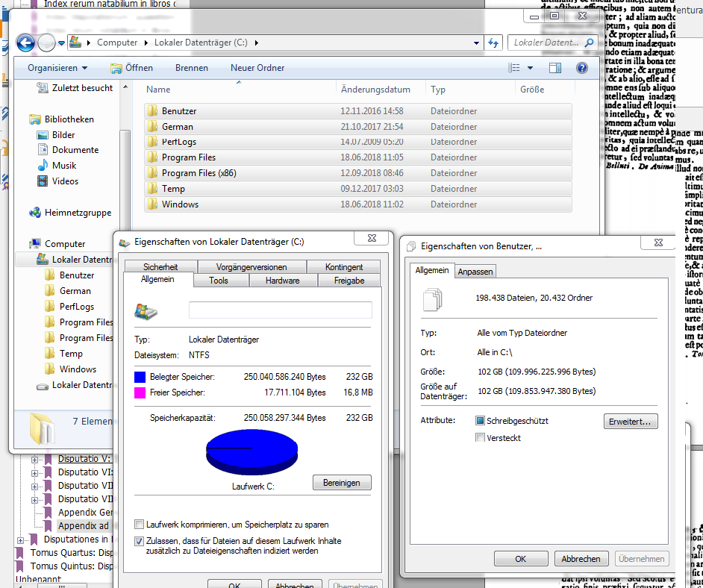
Task: Click the search magnifier icon in Explorer
Action: click(x=590, y=43)
